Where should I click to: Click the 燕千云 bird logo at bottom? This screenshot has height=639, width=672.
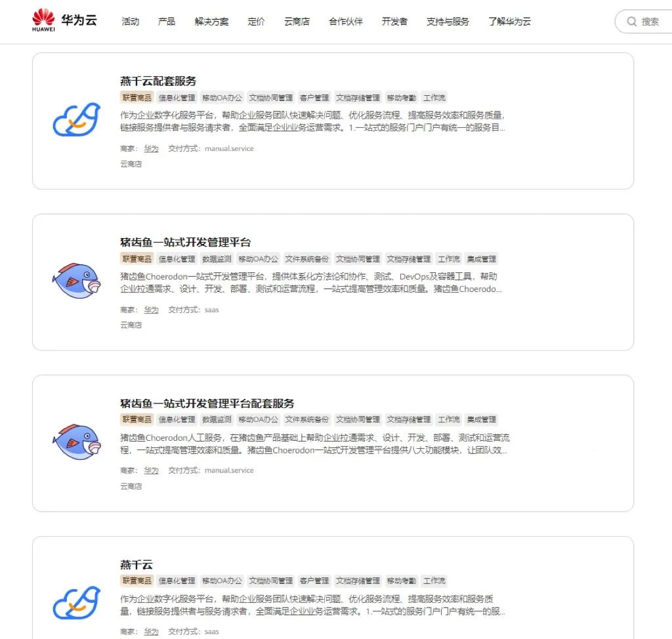tap(76, 602)
